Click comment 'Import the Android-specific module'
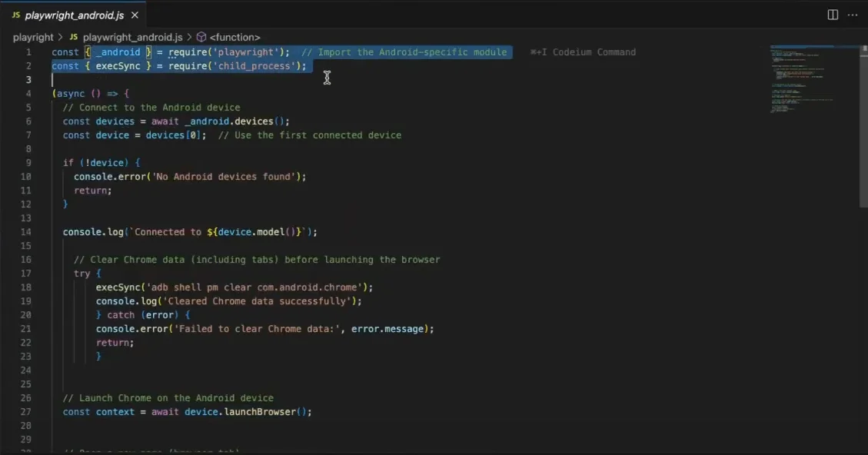 [412, 52]
